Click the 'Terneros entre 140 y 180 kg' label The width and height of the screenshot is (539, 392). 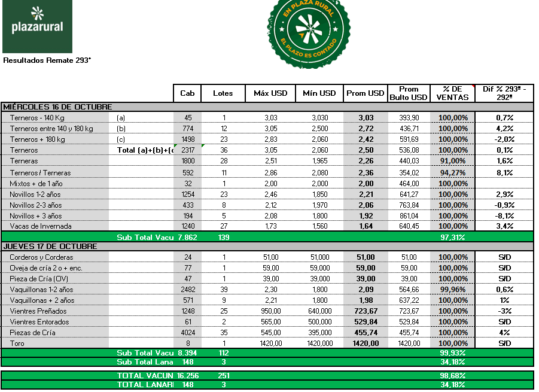pyautogui.click(x=51, y=129)
